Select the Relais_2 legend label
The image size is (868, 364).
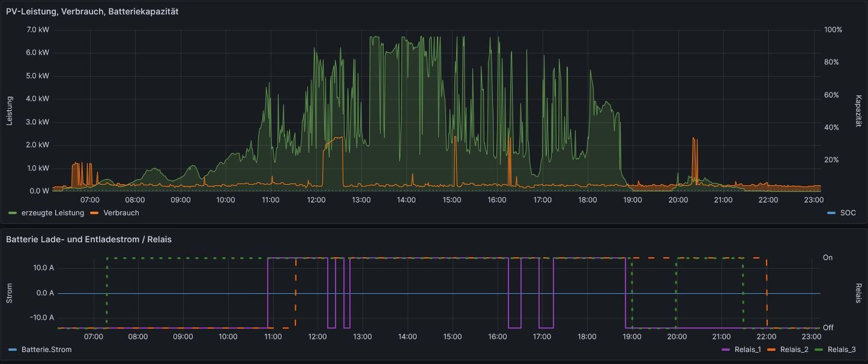(x=792, y=349)
